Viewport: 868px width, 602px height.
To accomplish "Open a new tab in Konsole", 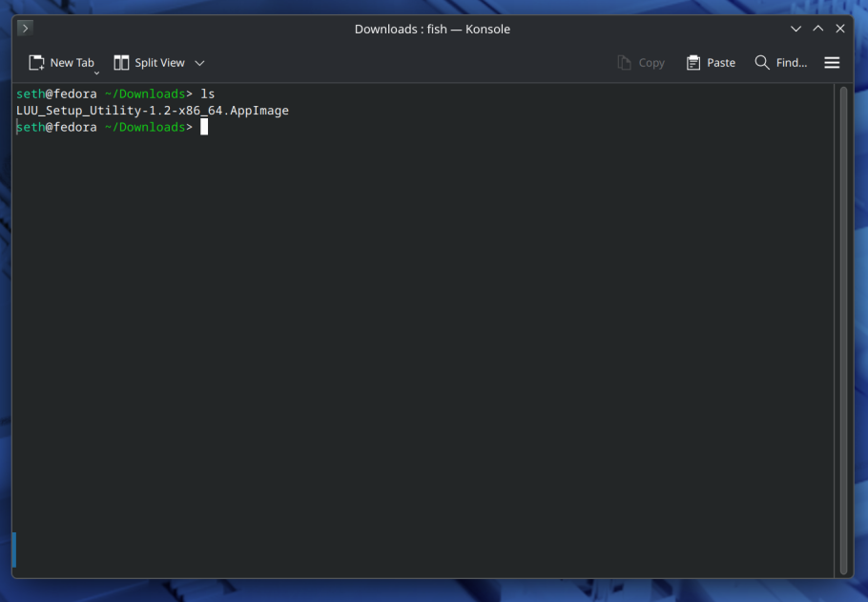I will coord(61,63).
